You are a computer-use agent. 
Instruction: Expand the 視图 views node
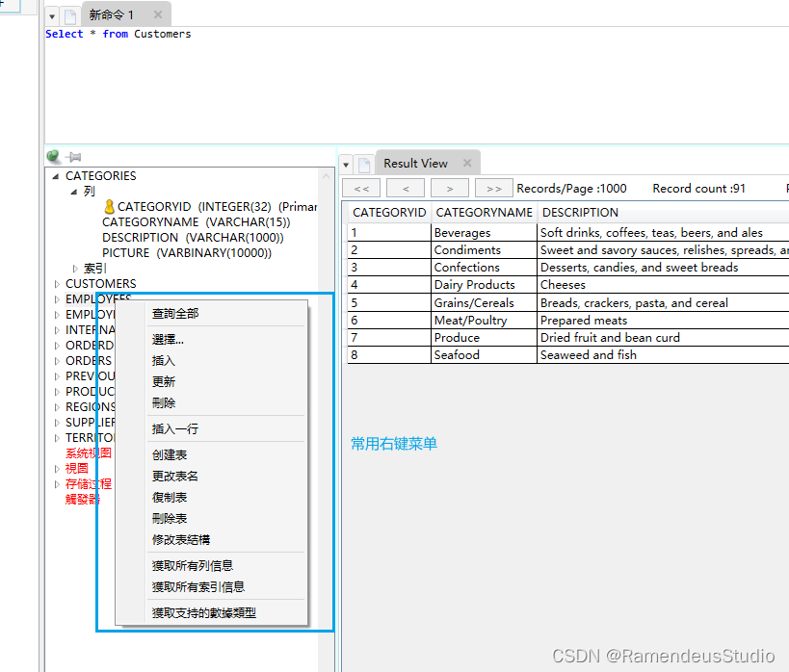57,469
